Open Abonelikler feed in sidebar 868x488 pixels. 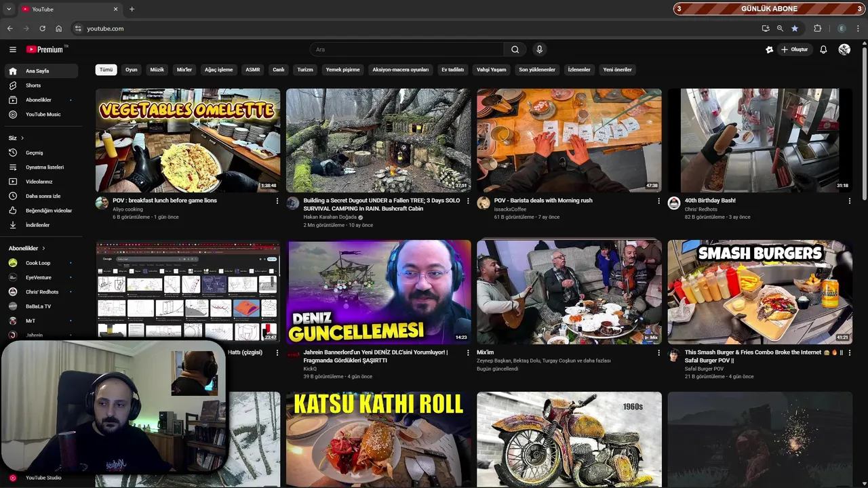[41, 100]
